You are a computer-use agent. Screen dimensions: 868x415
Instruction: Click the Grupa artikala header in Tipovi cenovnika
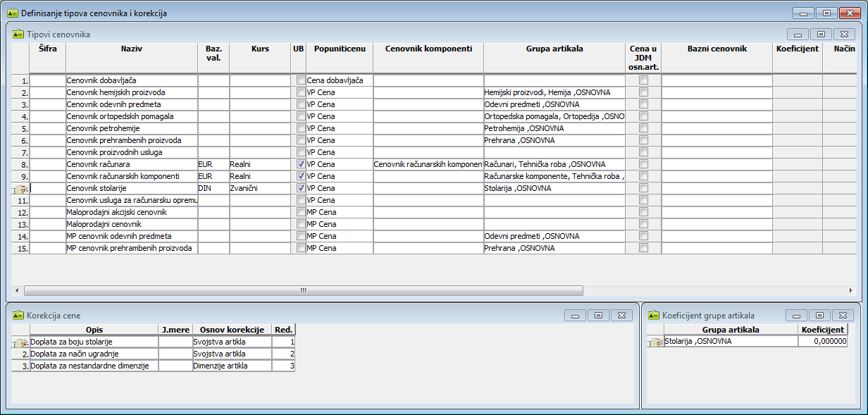tap(554, 49)
